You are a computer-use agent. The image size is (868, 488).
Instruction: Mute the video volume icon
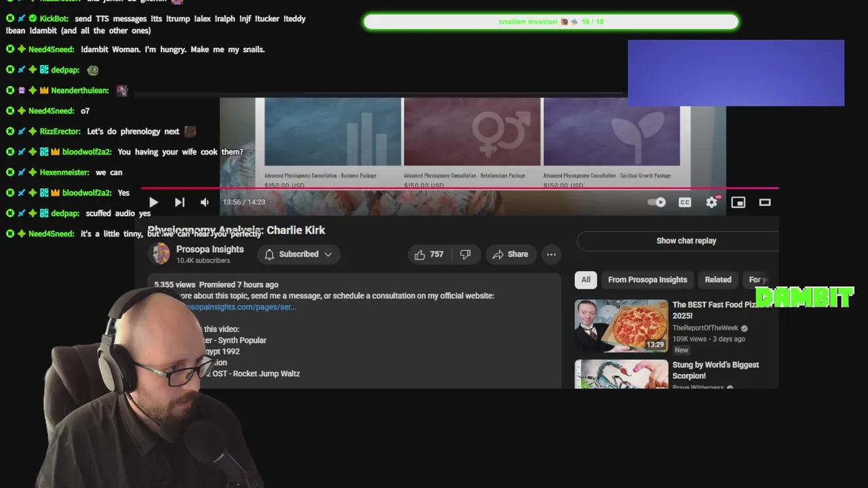coord(205,202)
